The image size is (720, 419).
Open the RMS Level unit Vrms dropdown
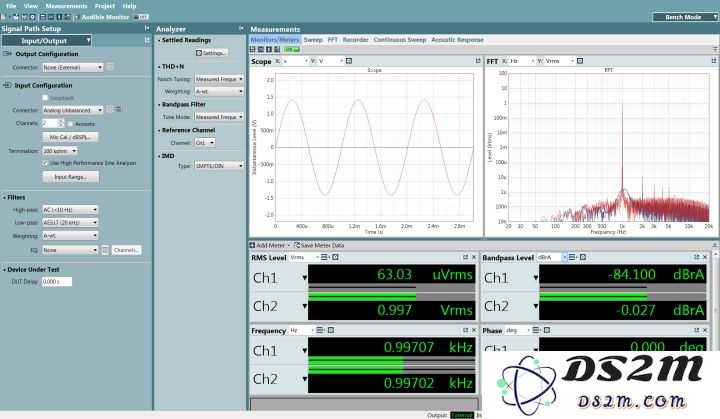coord(304,257)
